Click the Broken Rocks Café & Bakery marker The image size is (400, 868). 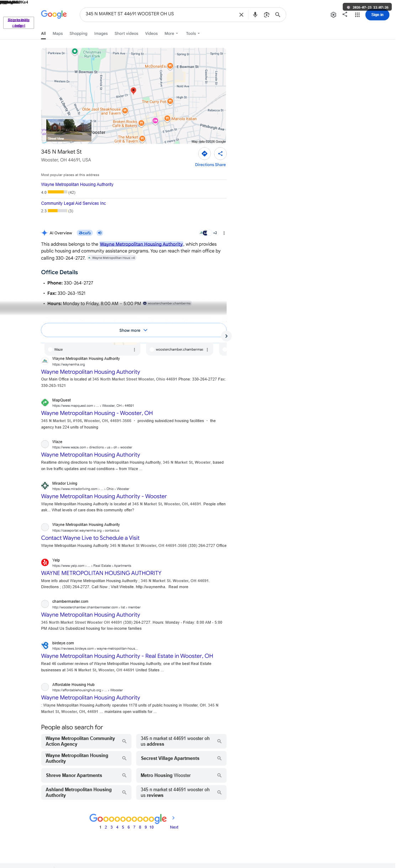141,123
